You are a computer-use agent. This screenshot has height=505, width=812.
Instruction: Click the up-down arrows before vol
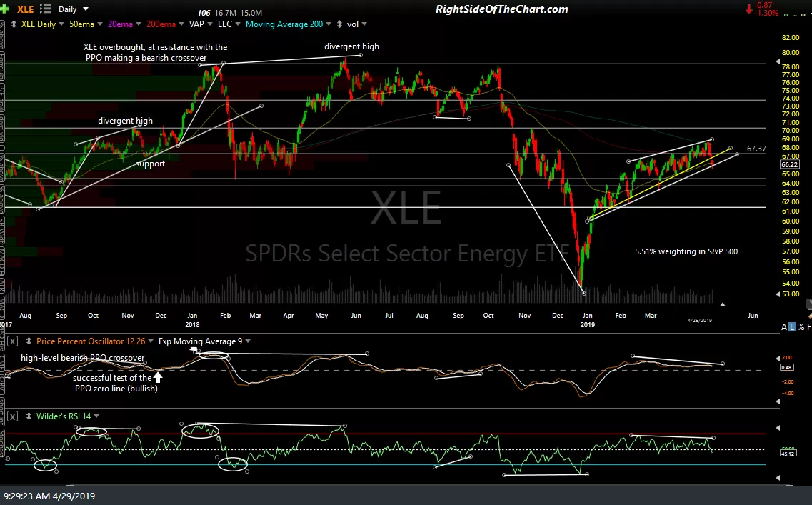click(339, 24)
